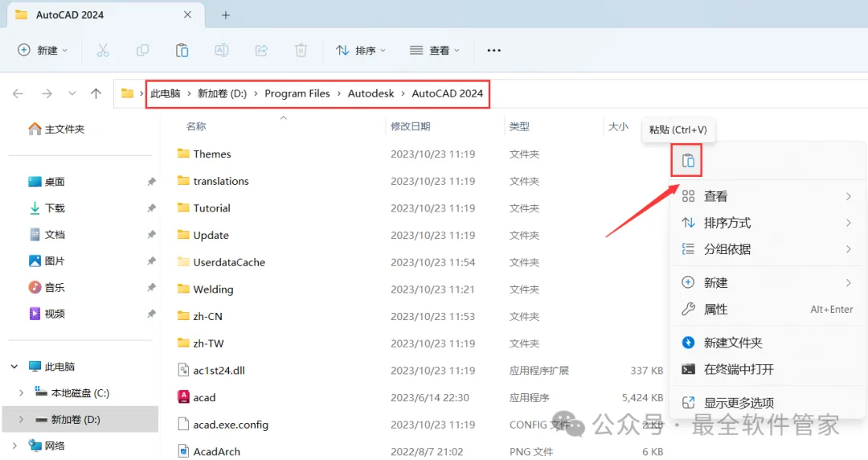The width and height of the screenshot is (868, 460).
Task: Click the Themes folder icon
Action: tap(183, 154)
